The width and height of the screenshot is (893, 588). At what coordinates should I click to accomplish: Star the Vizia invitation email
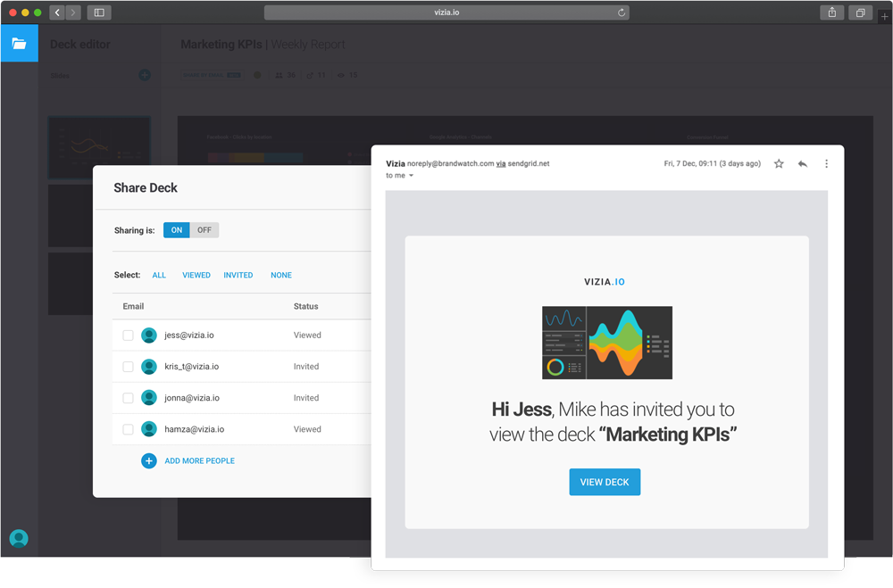click(x=779, y=164)
